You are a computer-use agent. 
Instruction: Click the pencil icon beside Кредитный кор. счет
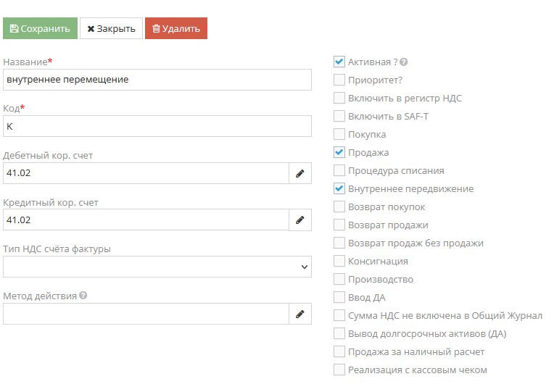pos(299,220)
